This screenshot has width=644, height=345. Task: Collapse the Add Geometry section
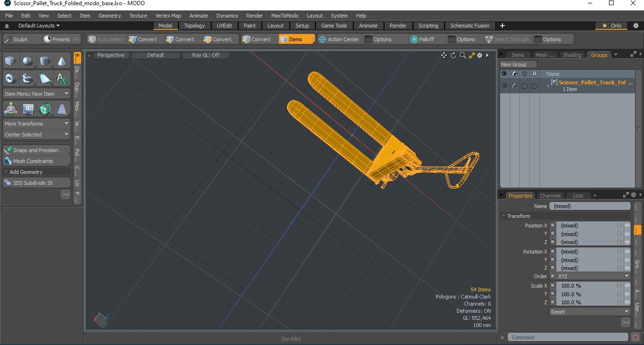point(6,172)
